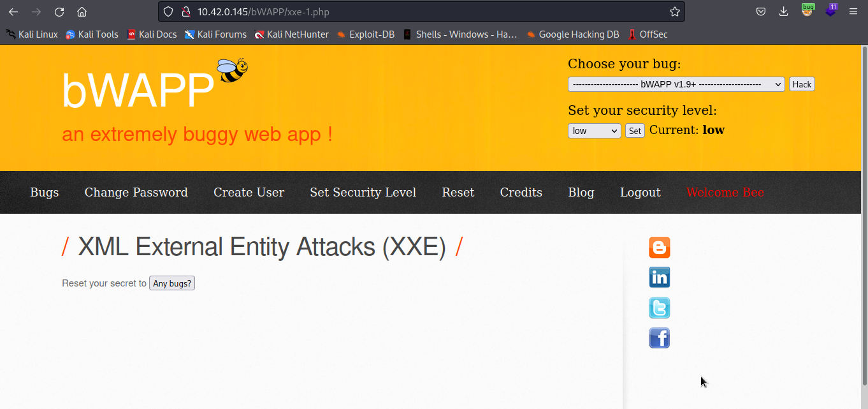Reload the page with the refresh icon
Screen dimensions: 868x409
pos(59,11)
